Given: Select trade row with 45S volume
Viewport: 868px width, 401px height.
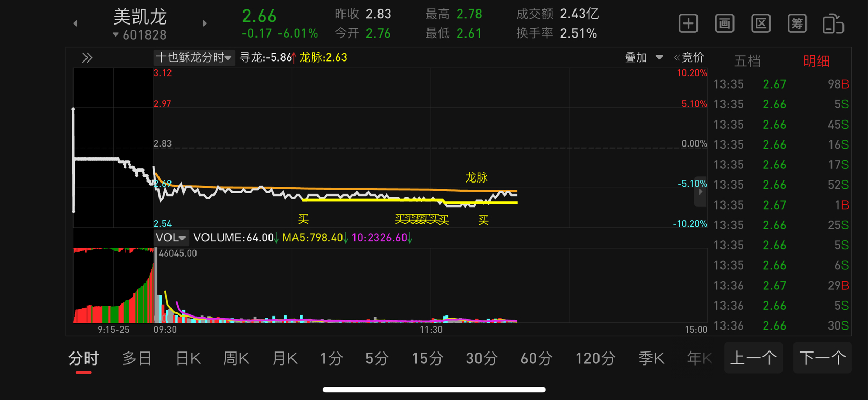Looking at the screenshot, I should (x=781, y=125).
